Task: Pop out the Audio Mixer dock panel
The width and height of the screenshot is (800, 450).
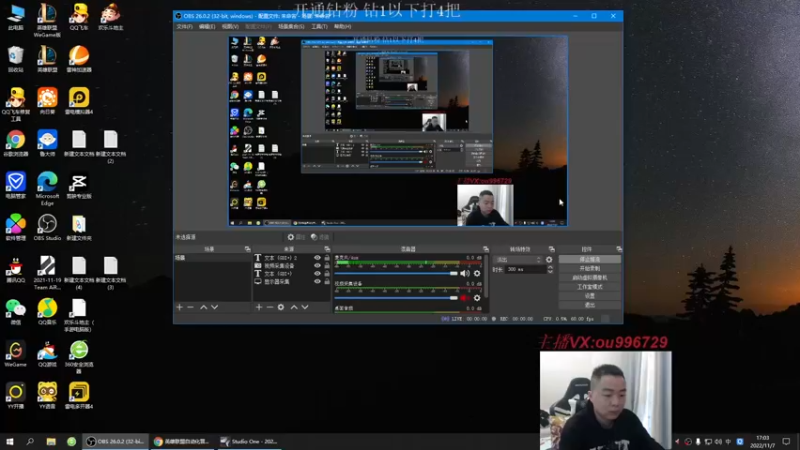Action: point(486,249)
